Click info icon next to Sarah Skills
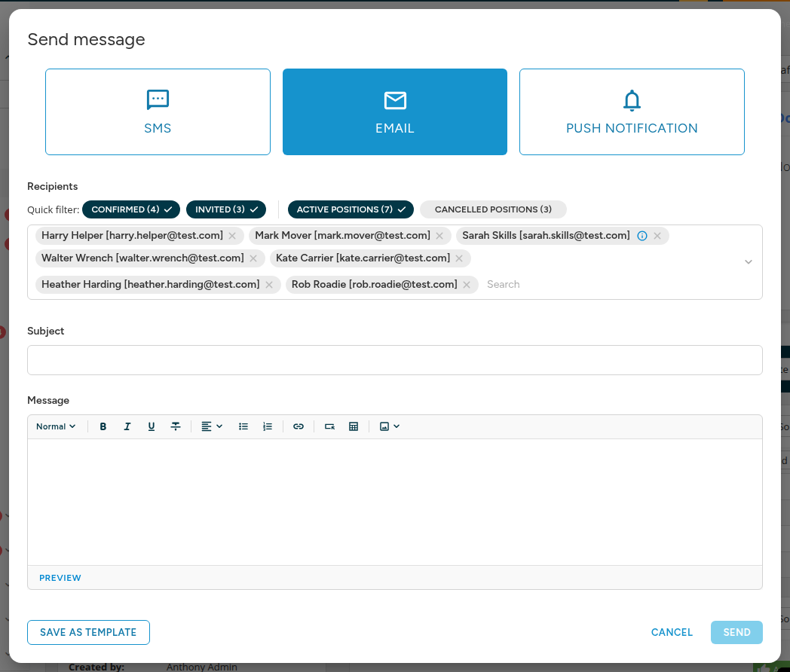This screenshot has width=790, height=672. [x=642, y=236]
